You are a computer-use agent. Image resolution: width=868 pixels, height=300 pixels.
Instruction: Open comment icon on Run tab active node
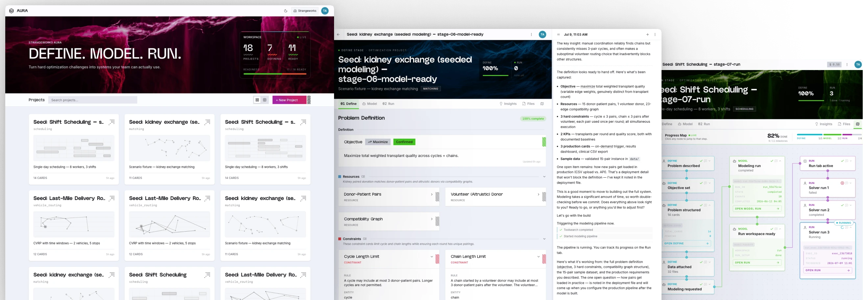846,161
